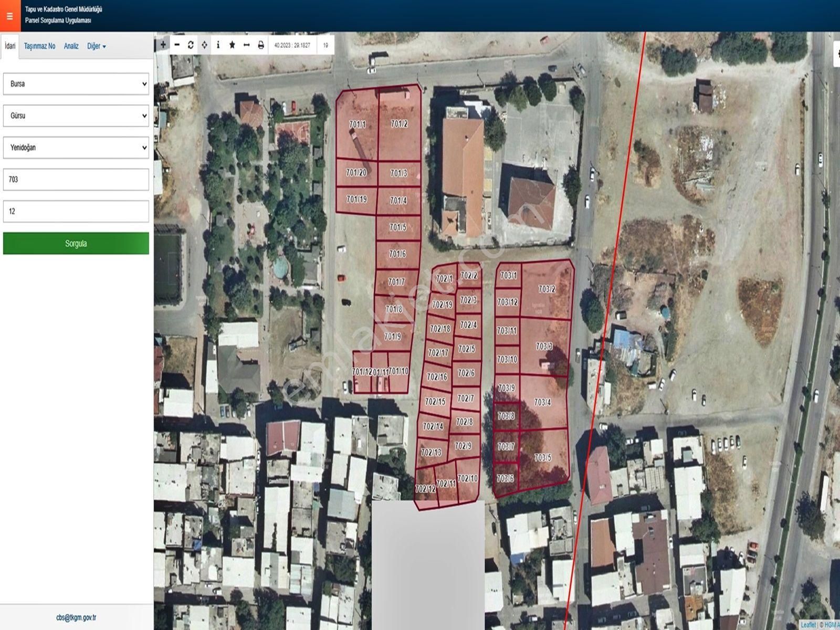Open the Yenidoğan neighborhood dropdown
Image resolution: width=840 pixels, height=630 pixels.
point(76,148)
